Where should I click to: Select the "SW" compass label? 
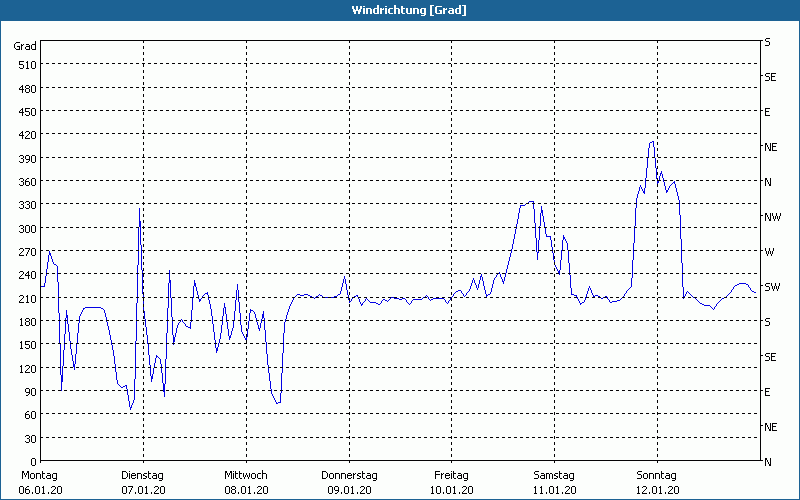771,287
